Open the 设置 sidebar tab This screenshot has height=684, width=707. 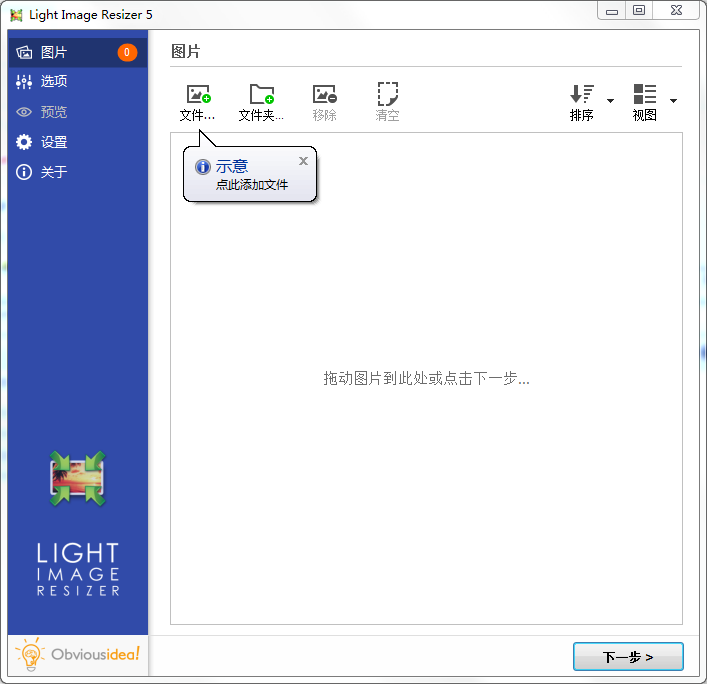tap(78, 142)
